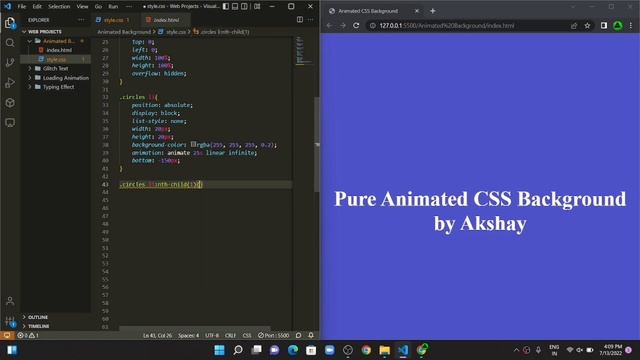Open the Run and Debug view
The image size is (640, 360).
tap(10, 82)
